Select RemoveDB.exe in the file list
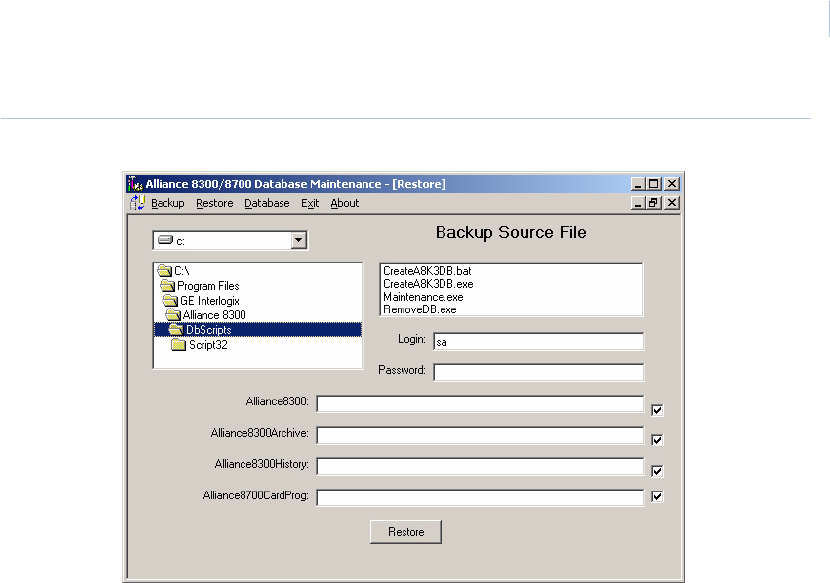Screen dimensions: 830x583 [420, 310]
